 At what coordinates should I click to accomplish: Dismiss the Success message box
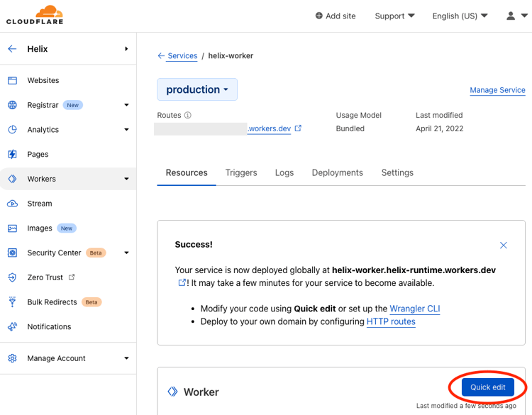[x=503, y=245]
